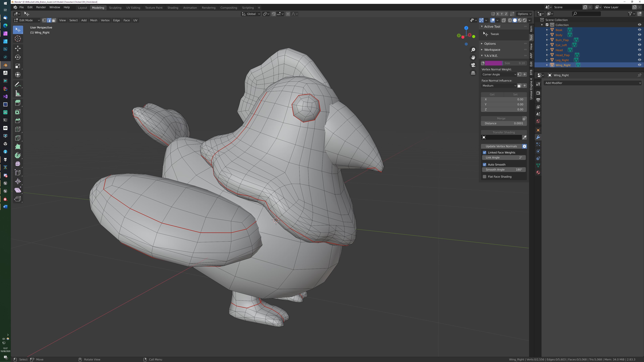Hide the Beak object in outliner
This screenshot has width=644, height=362.
pos(639,30)
